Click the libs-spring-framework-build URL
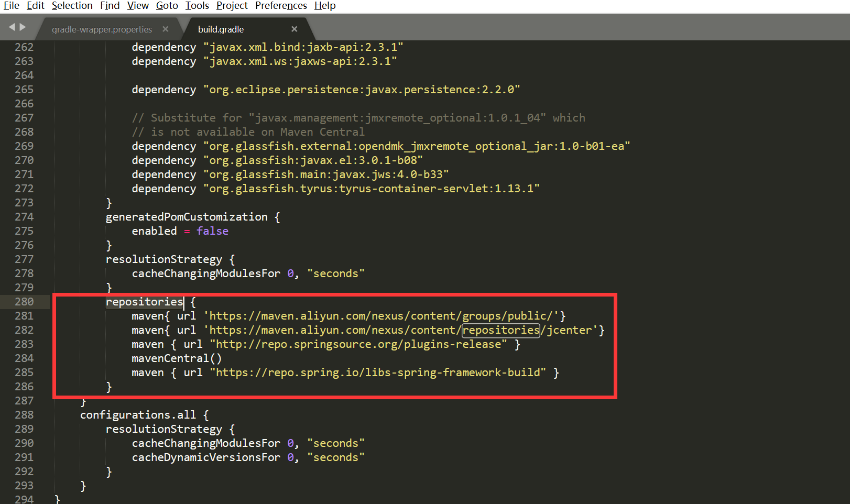850x504 pixels. [x=378, y=372]
